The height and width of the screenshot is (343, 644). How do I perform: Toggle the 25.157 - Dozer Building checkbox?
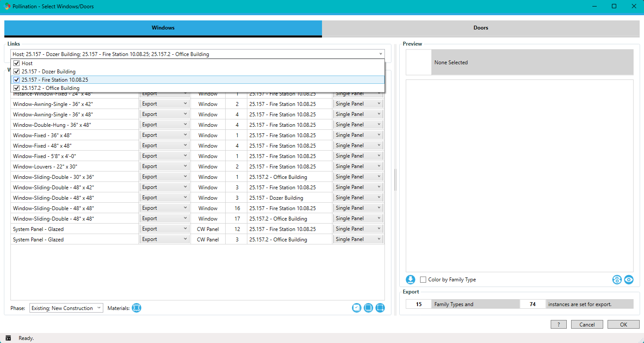pyautogui.click(x=16, y=72)
